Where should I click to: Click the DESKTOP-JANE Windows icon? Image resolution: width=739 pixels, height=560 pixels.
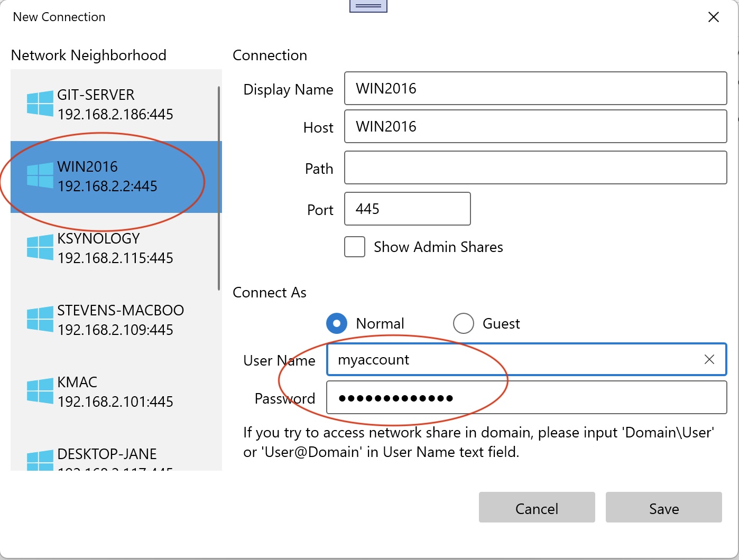[x=40, y=460]
